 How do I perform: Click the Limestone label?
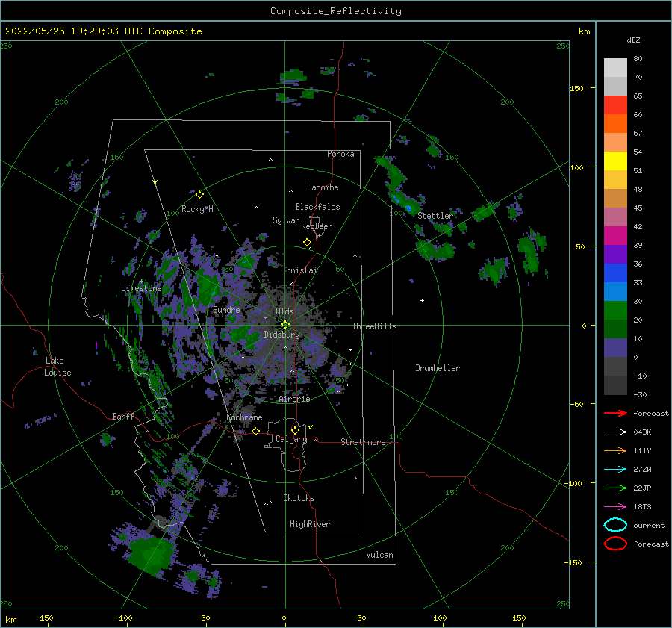click(x=141, y=288)
